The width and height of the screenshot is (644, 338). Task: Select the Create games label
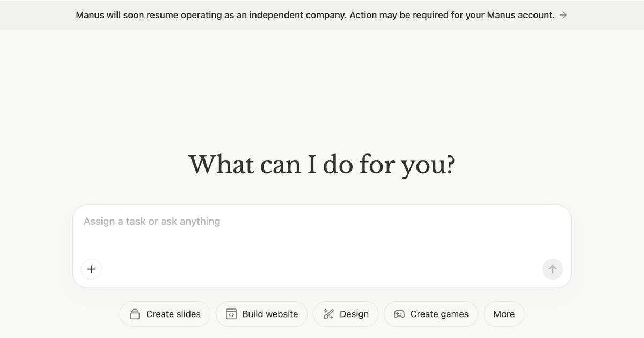coord(440,314)
